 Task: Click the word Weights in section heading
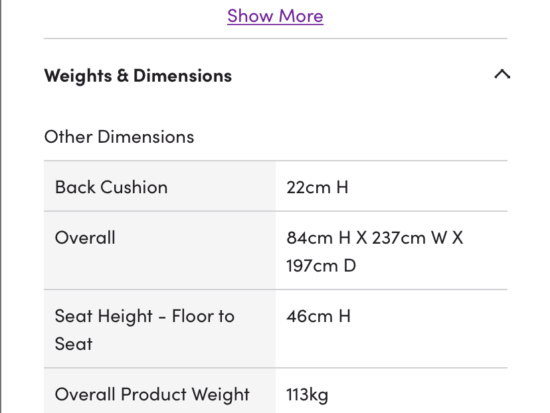pos(78,76)
